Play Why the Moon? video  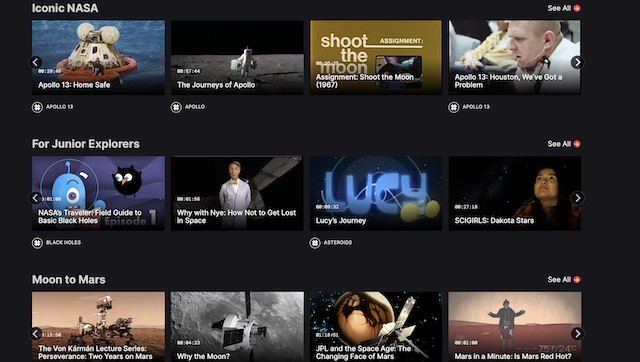[x=237, y=326]
